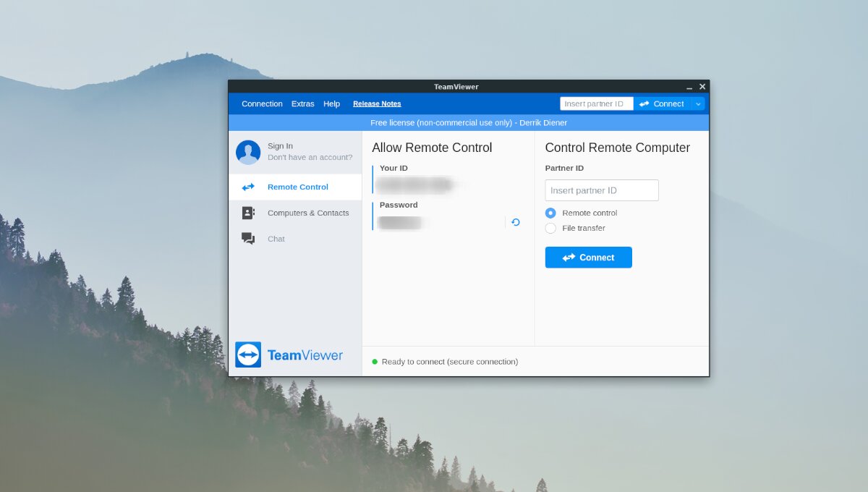Open the Release Notes link

pos(376,103)
